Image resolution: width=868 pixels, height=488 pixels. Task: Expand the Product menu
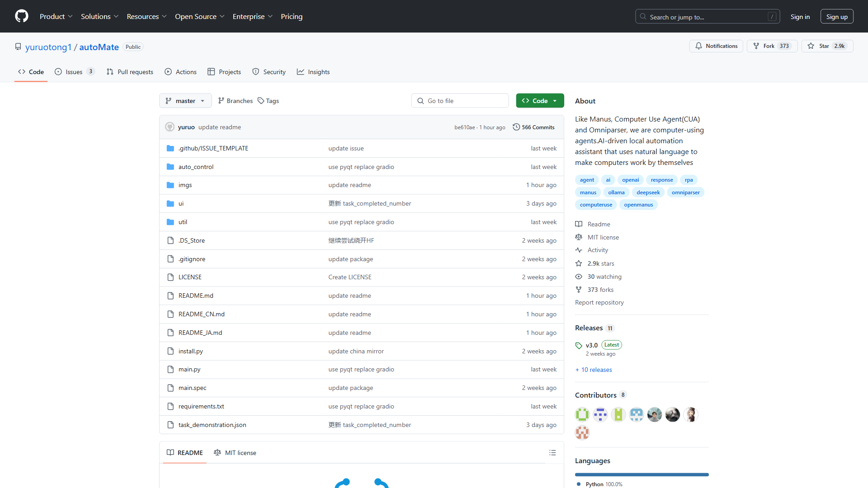point(56,16)
